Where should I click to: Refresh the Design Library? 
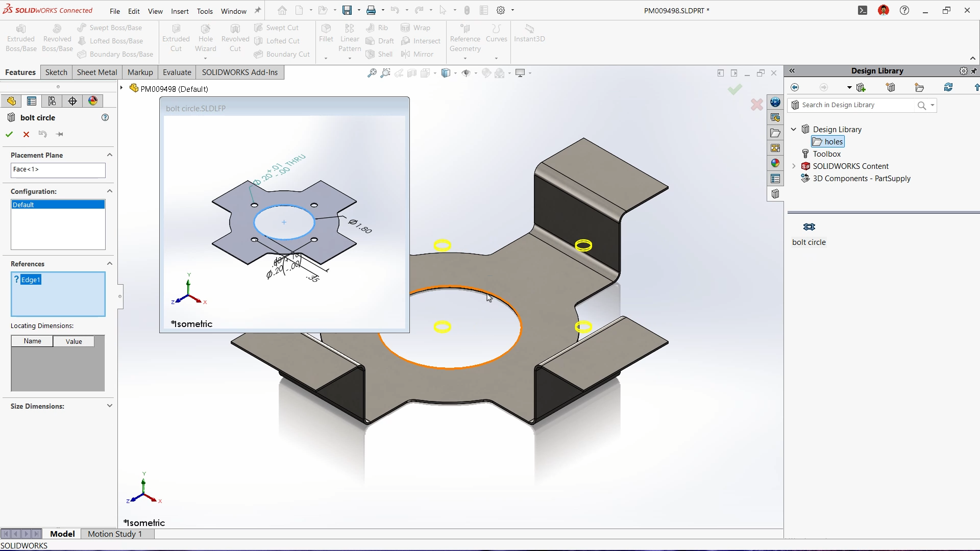point(948,88)
